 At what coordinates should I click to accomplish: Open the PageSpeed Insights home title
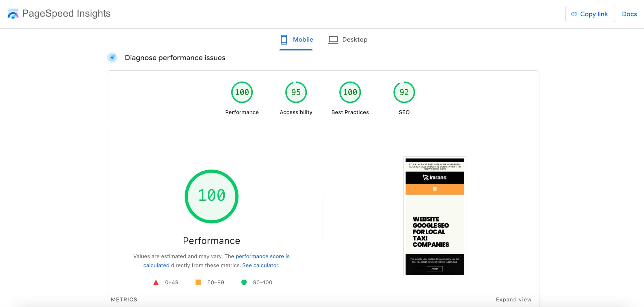point(66,13)
